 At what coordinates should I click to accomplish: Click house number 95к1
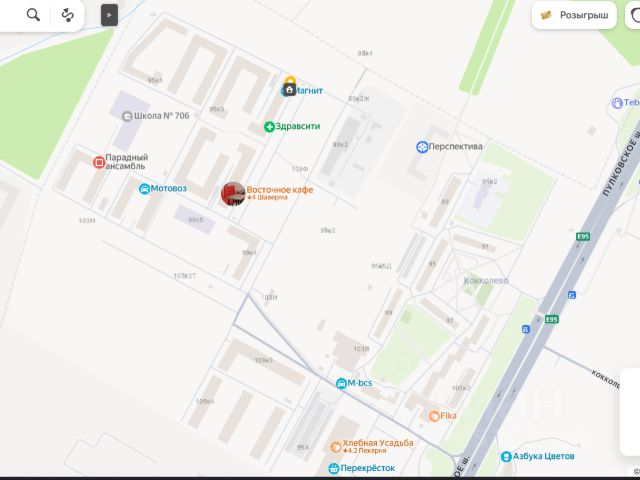(x=155, y=80)
